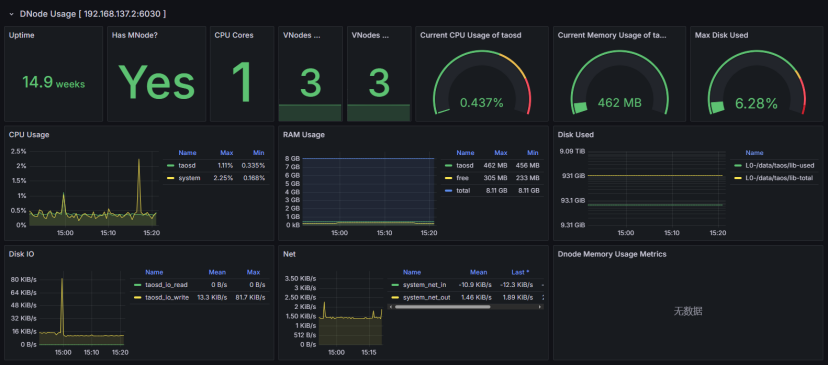Open the Disk Used panel title menu
Screen dimensions: 829x365
pyautogui.click(x=576, y=135)
